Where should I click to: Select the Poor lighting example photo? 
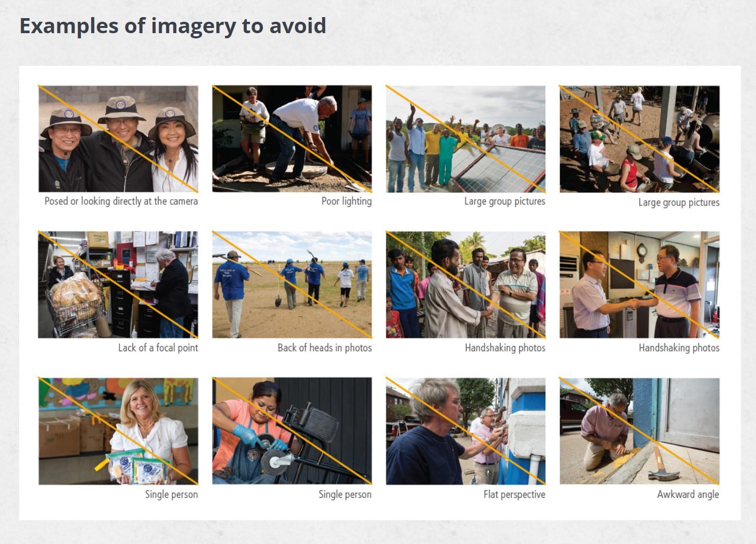coord(292,139)
